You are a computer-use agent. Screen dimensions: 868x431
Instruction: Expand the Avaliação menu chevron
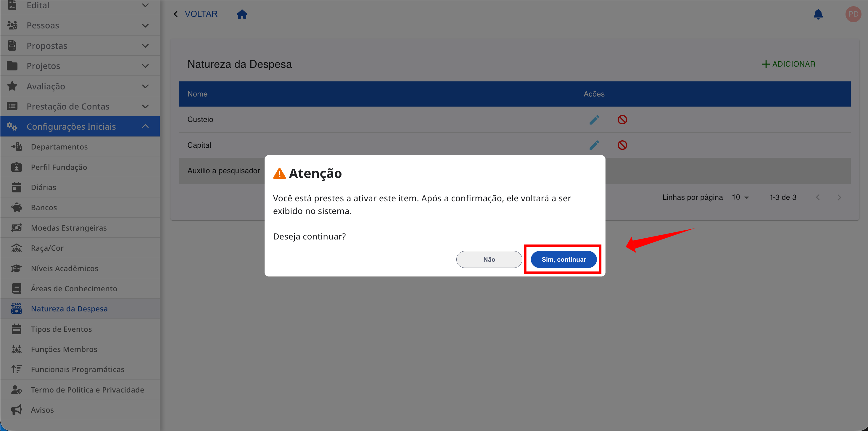[x=145, y=86]
